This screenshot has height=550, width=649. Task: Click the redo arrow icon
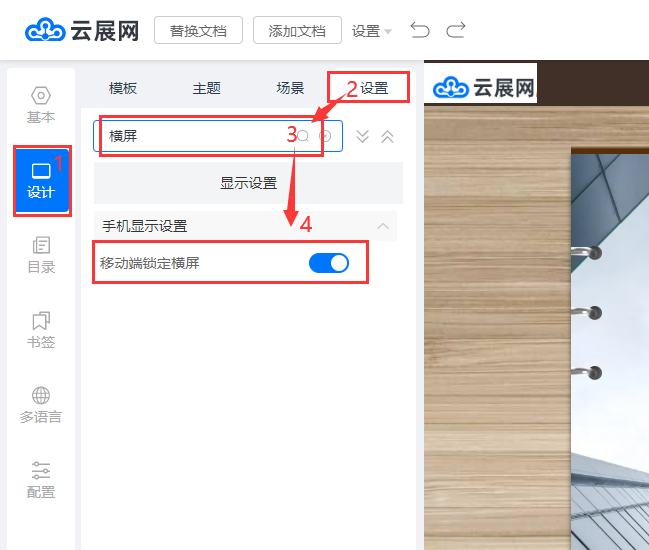(x=456, y=30)
